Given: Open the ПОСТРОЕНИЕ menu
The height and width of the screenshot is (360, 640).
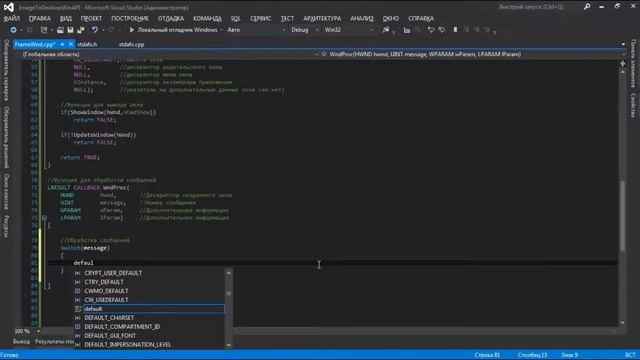Looking at the screenshot, I should (x=130, y=18).
